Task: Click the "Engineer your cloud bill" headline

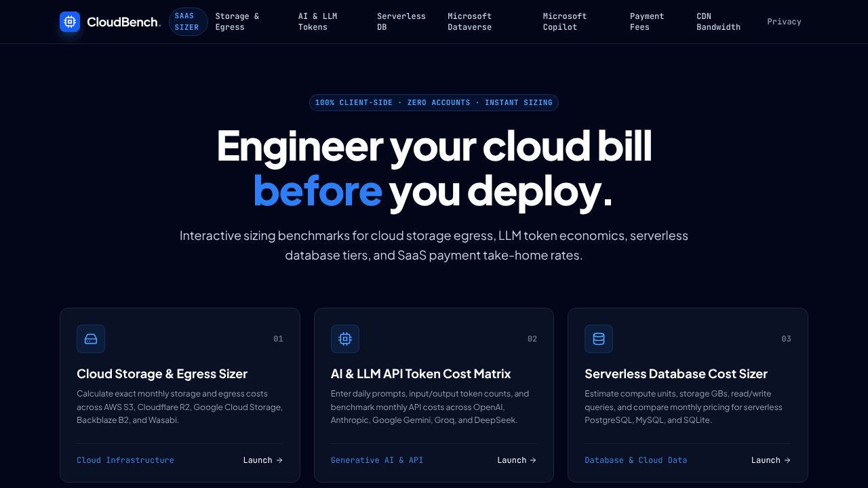Action: pos(434,146)
